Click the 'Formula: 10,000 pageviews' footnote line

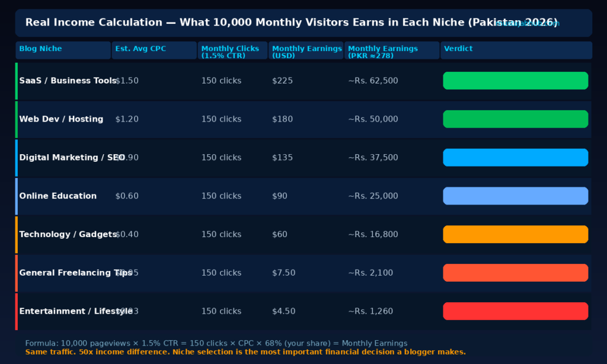click(x=216, y=343)
